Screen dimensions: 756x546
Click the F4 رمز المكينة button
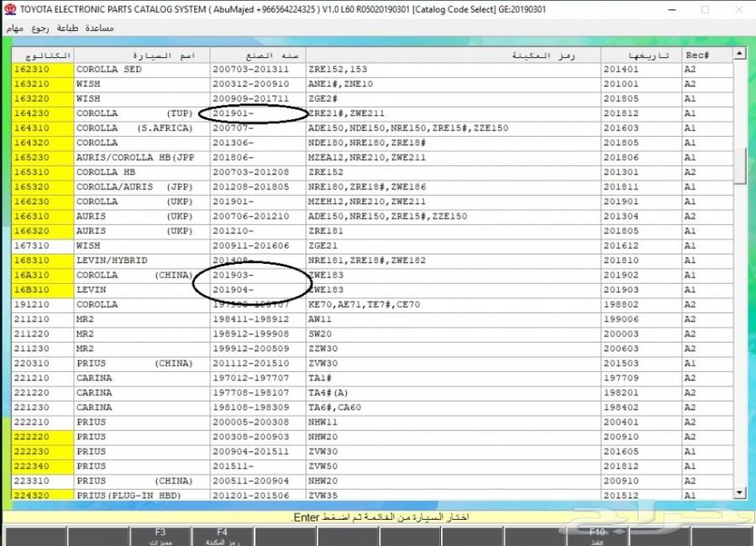pos(222,537)
